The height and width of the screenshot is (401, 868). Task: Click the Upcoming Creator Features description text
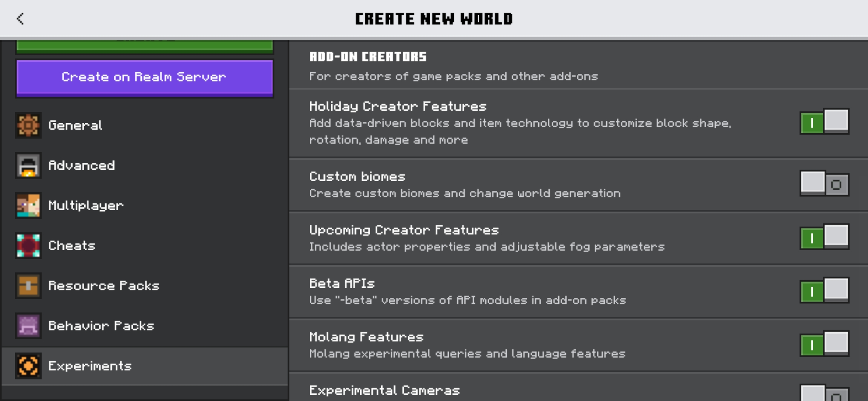(487, 247)
